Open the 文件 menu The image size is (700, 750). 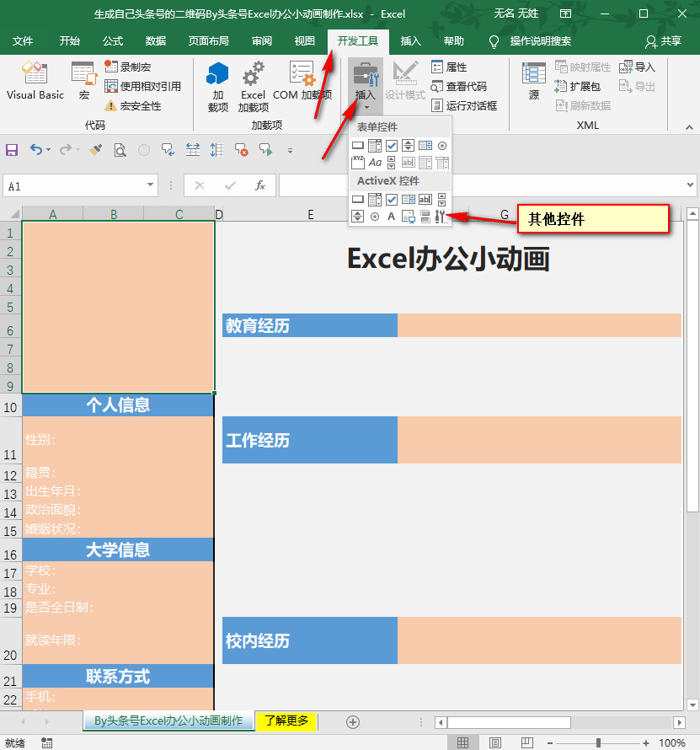[x=23, y=40]
